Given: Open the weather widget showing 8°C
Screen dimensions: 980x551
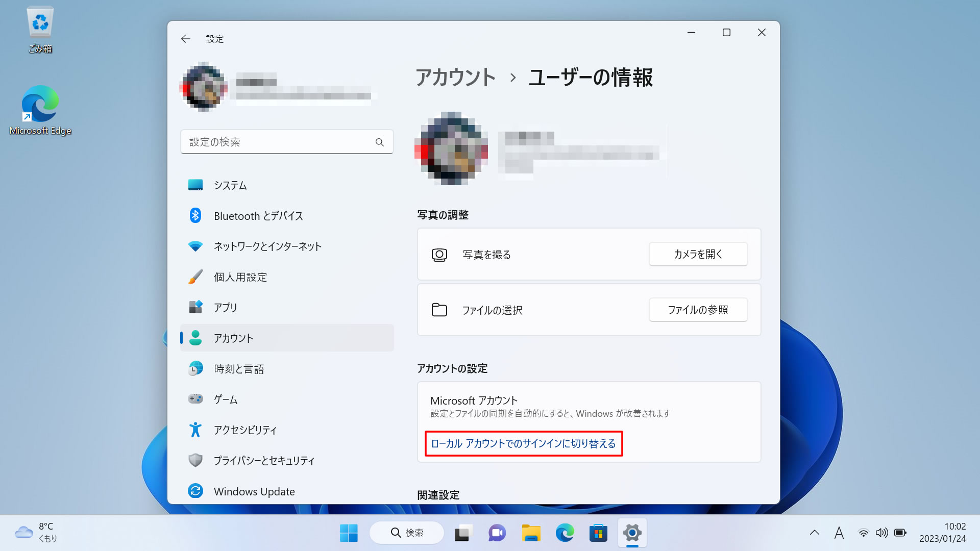Looking at the screenshot, I should 37,532.
